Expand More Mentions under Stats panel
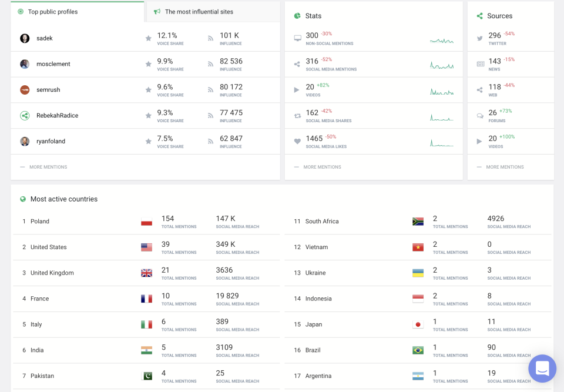 (x=322, y=167)
